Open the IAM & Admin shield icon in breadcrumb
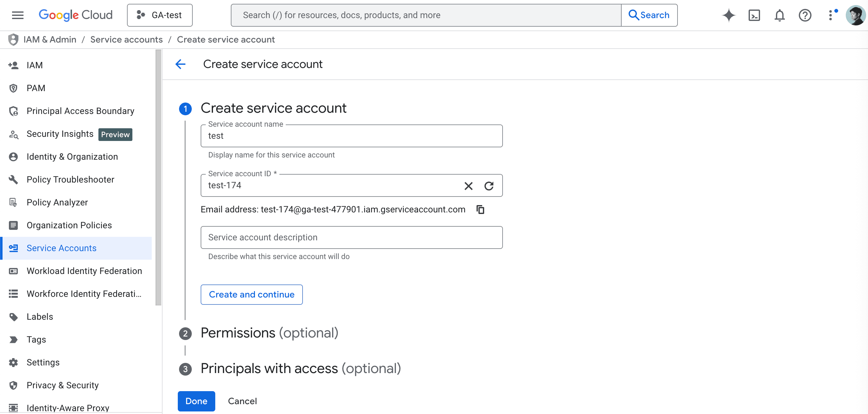Image resolution: width=868 pixels, height=414 pixels. (x=13, y=39)
